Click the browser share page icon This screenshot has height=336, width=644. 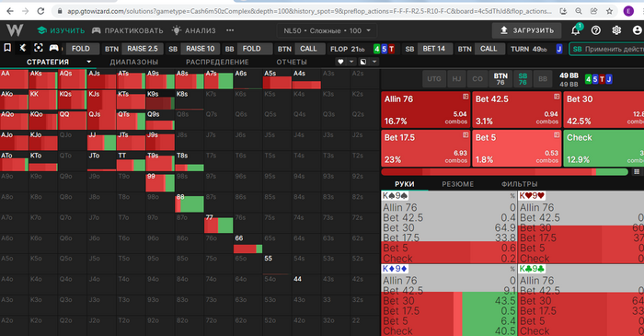pyautogui.click(x=594, y=11)
